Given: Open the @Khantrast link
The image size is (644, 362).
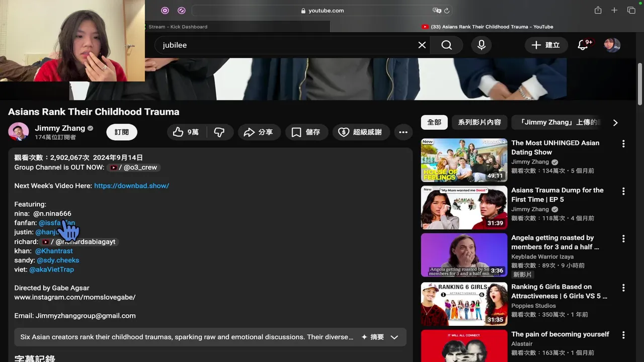Looking at the screenshot, I should [x=54, y=251].
